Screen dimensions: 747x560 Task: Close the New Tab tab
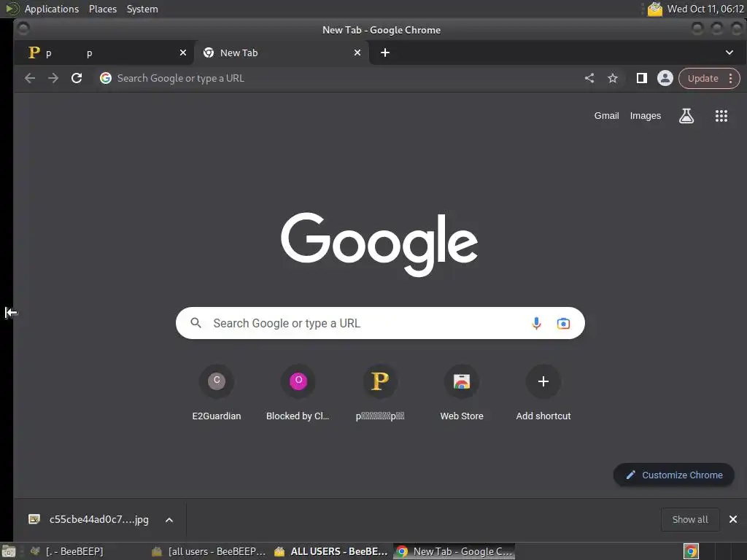357,52
